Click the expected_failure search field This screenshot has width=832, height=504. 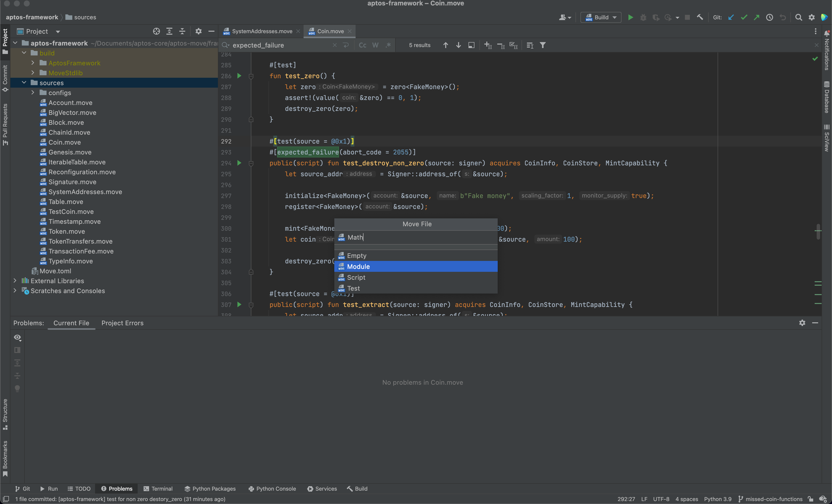[x=280, y=45]
